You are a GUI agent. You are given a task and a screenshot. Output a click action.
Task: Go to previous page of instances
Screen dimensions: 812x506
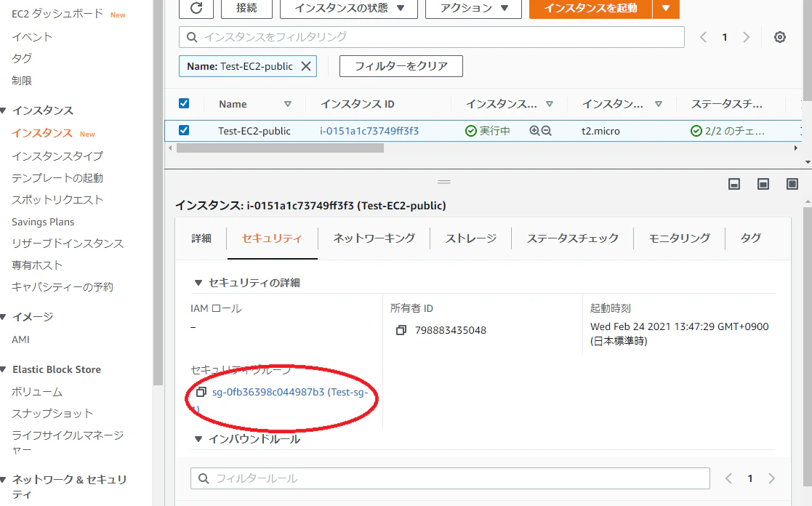[x=703, y=37]
